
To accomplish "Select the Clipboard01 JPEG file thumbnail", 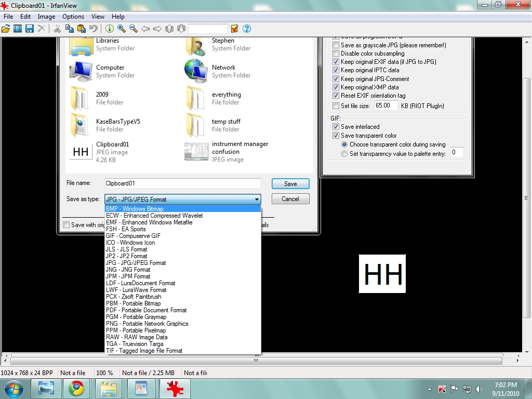I will 81,152.
